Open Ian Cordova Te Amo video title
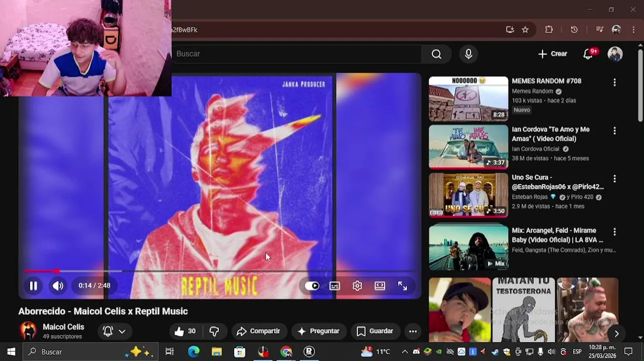Image resolution: width=644 pixels, height=361 pixels. [x=551, y=134]
